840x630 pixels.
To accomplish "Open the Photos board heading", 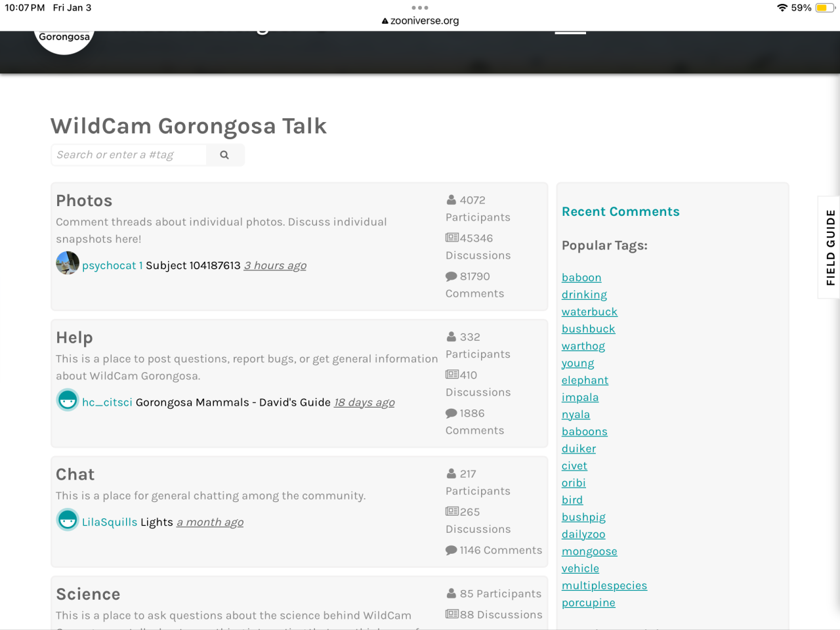I will click(84, 201).
